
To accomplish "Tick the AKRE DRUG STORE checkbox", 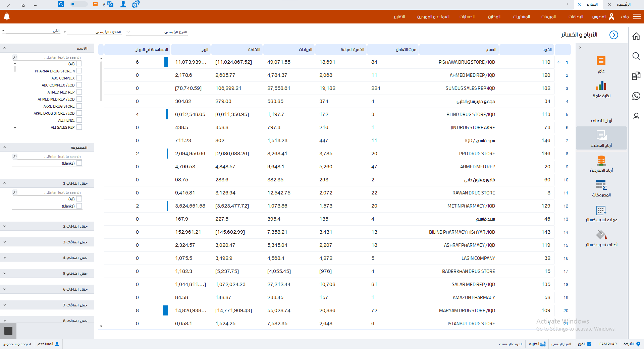I will click(x=79, y=106).
